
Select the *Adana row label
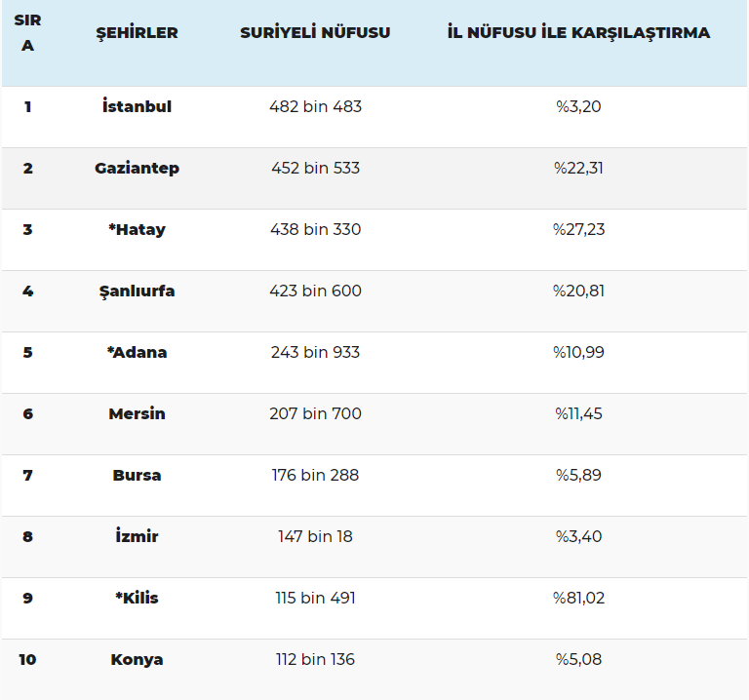click(x=137, y=352)
